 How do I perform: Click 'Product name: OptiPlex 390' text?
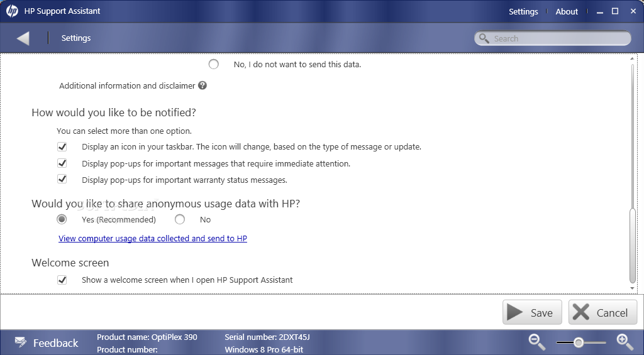coord(147,337)
